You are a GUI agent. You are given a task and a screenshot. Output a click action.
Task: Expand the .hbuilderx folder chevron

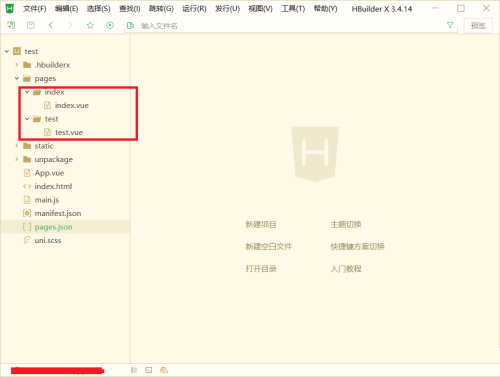click(17, 65)
